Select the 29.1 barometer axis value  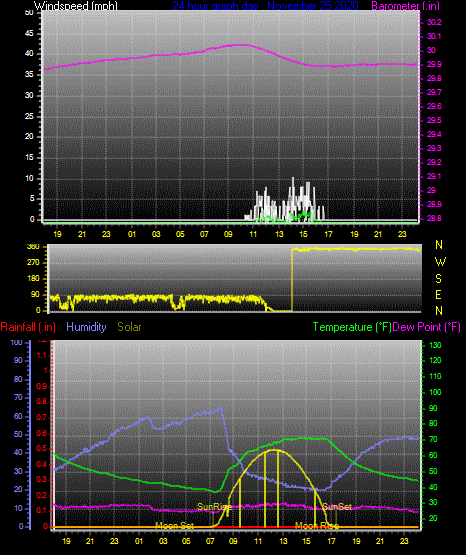(434, 176)
